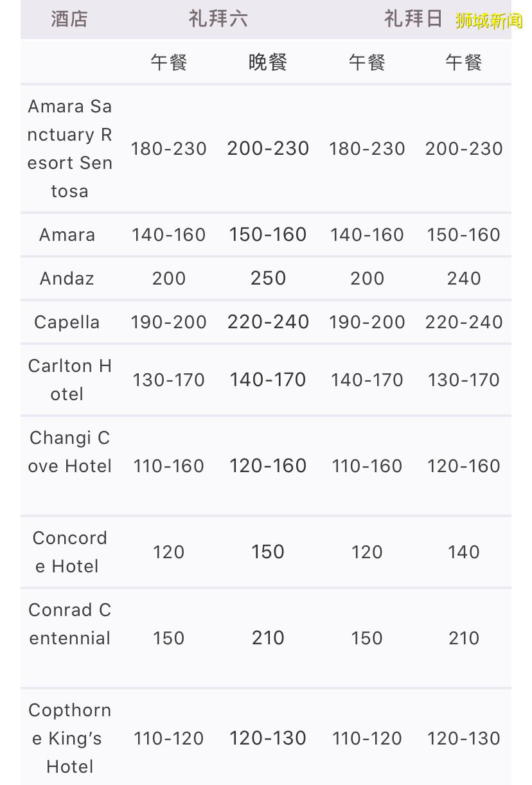Click Andaz's 250 dinner price
The width and height of the screenshot is (532, 785).
[x=268, y=279]
